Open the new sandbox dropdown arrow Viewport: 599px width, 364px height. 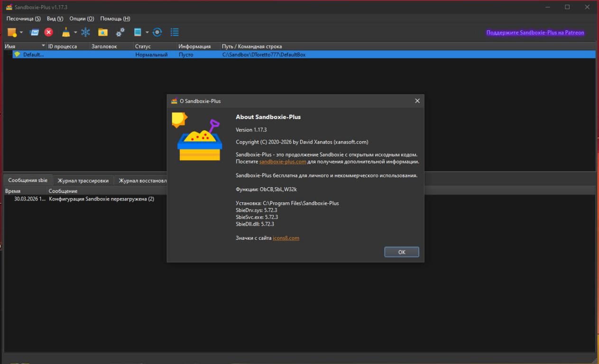pos(21,33)
